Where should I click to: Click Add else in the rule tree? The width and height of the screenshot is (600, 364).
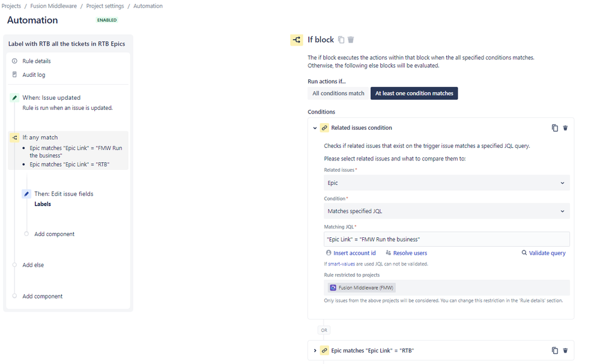tap(33, 265)
